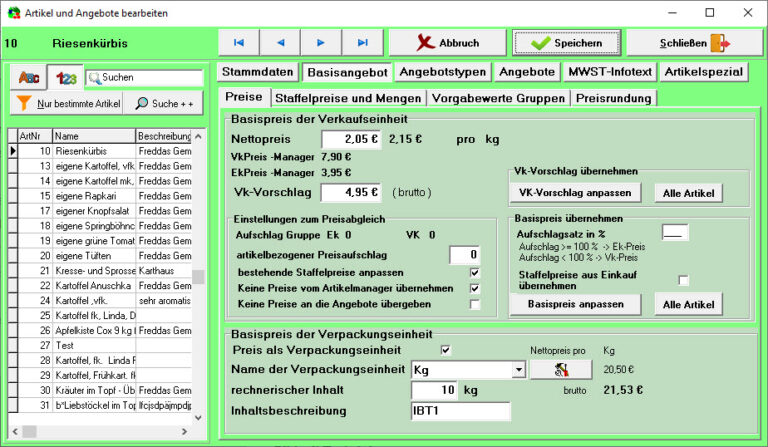Expand Name der Verpackungseinheit dropdown
Screen dimensions: 768x447
(x=519, y=370)
